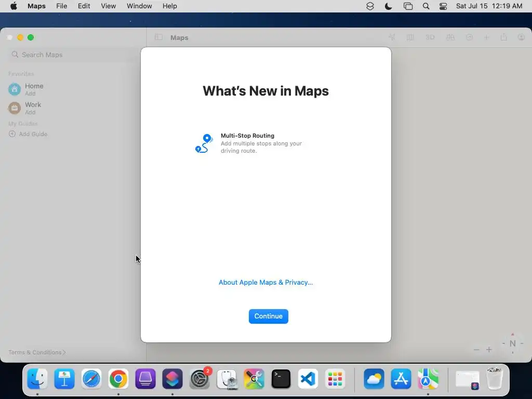Viewport: 532px width, 399px height.
Task: Open Disk Utility from the dock
Action: [x=227, y=379]
